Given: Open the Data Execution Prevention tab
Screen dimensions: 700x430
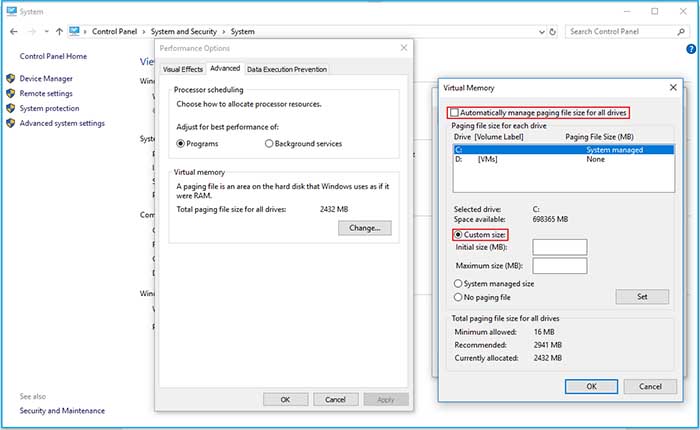Looking at the screenshot, I should (287, 69).
